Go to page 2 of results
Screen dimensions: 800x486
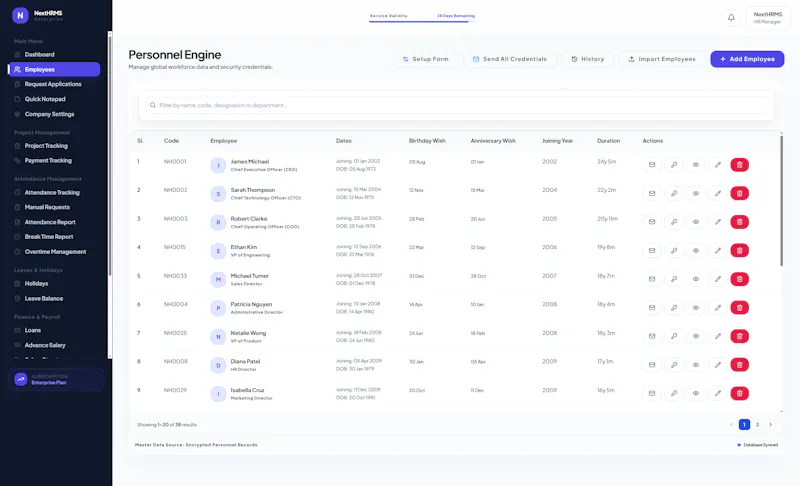tap(758, 424)
